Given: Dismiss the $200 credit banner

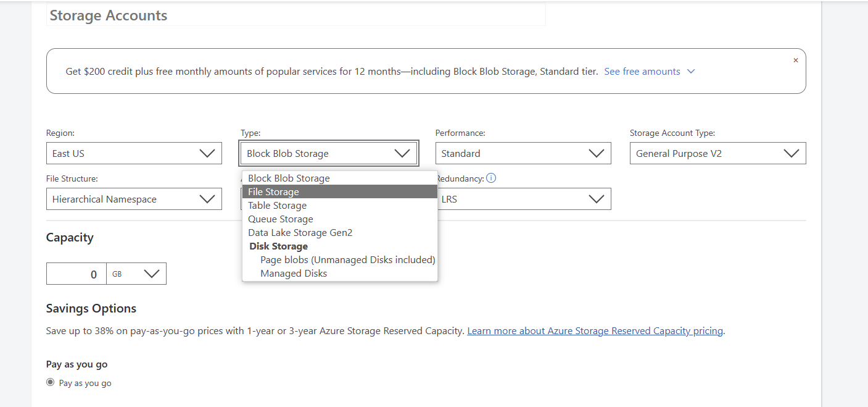Looking at the screenshot, I should click(x=795, y=61).
